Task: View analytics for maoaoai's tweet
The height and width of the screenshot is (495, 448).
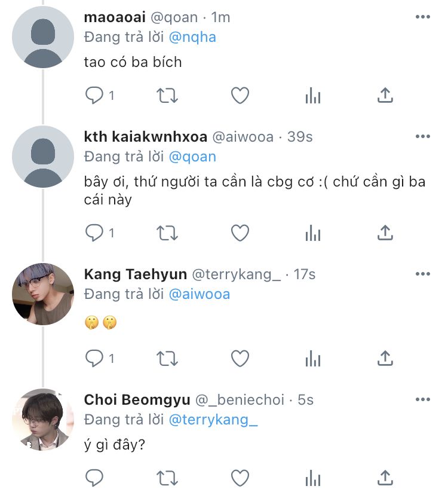Action: tap(312, 95)
